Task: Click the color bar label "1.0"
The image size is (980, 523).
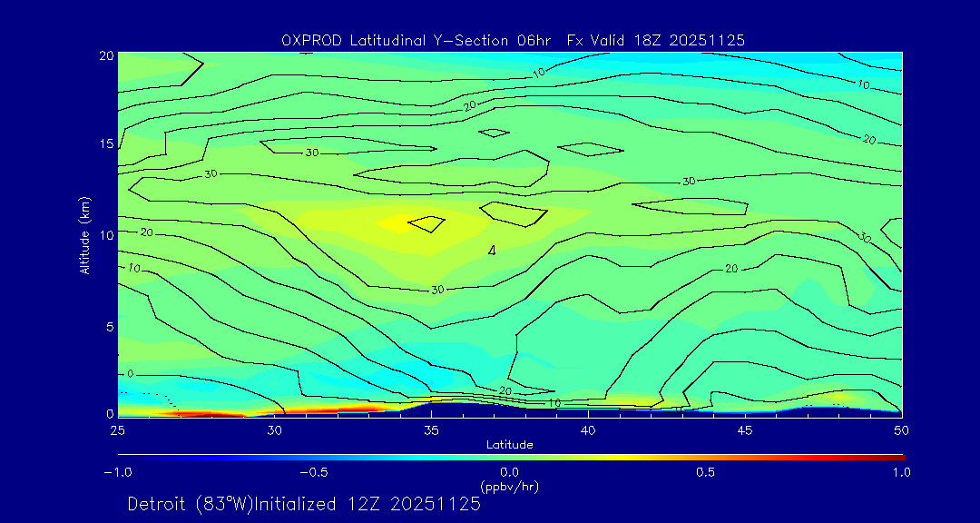Action: point(901,472)
